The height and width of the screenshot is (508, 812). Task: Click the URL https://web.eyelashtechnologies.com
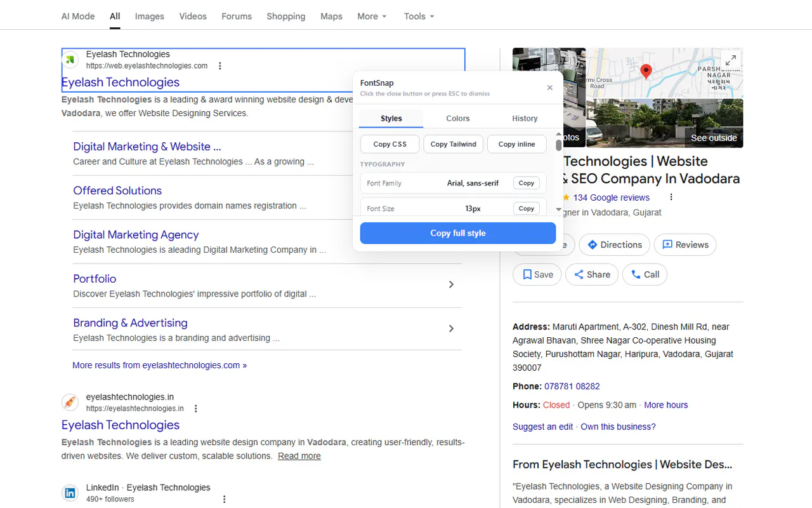[x=147, y=66]
